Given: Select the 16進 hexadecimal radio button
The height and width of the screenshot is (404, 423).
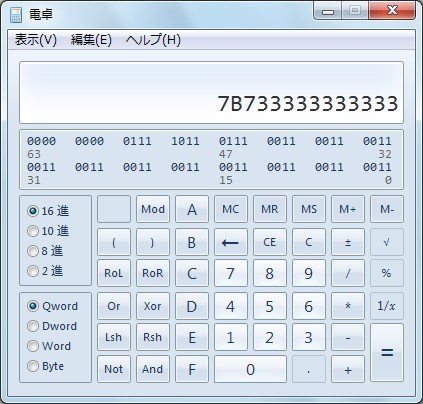Looking at the screenshot, I should point(48,211).
